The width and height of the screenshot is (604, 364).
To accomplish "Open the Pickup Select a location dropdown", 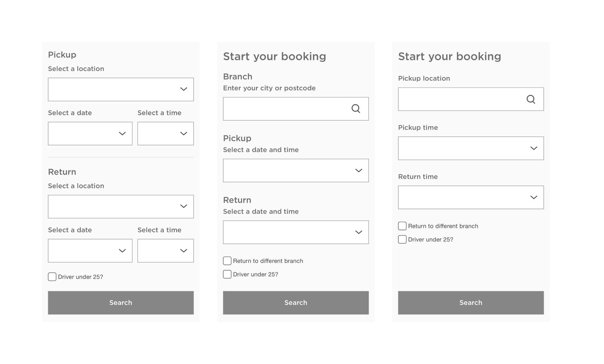I will point(121,89).
